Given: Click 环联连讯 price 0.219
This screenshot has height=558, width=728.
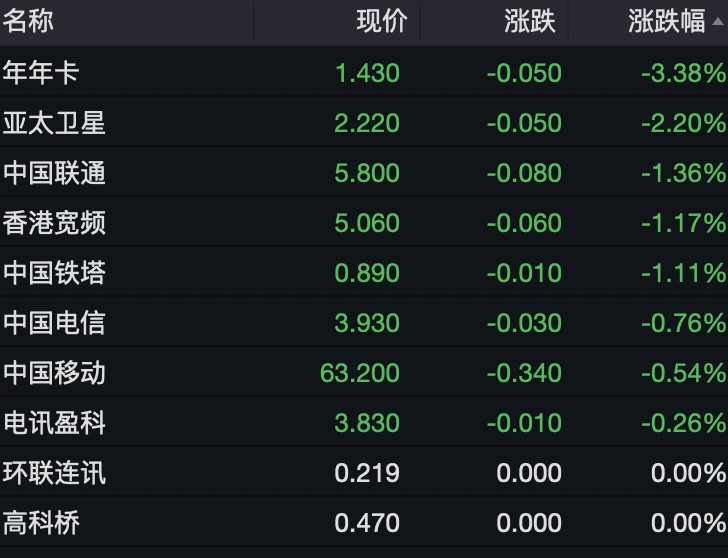Looking at the screenshot, I should tap(367, 473).
